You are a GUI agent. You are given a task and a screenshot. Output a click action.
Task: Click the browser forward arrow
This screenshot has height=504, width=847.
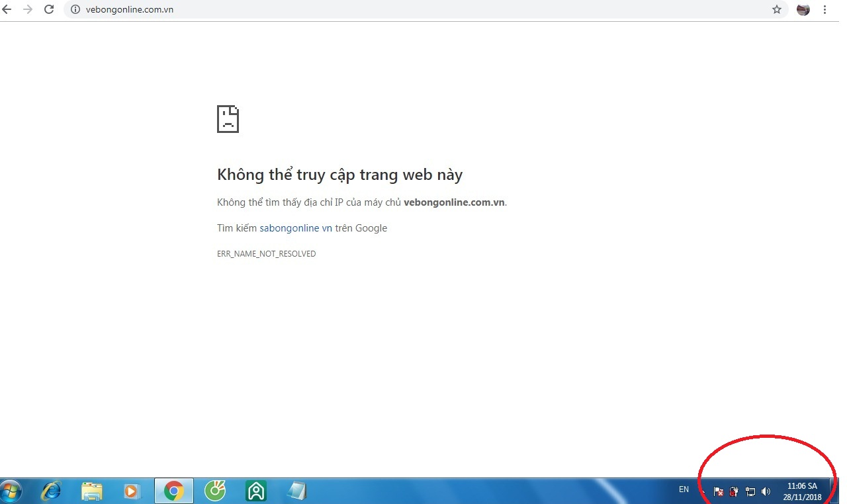tap(28, 10)
